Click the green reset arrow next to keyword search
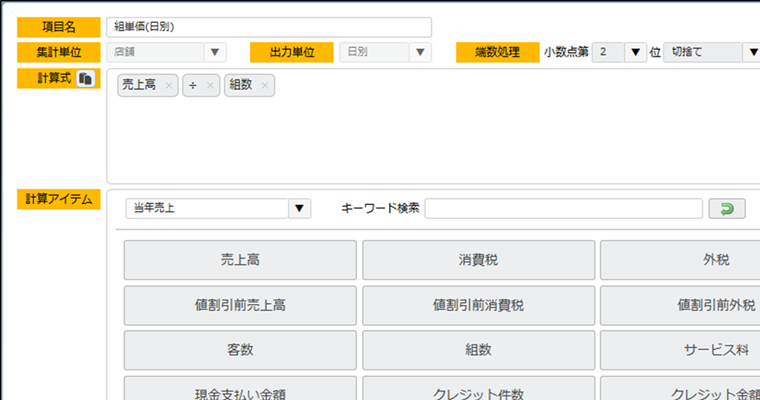760x400 pixels. [727, 208]
